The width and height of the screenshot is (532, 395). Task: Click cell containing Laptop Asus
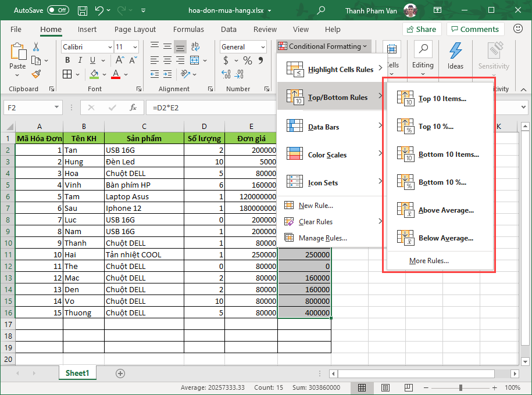[x=144, y=197]
